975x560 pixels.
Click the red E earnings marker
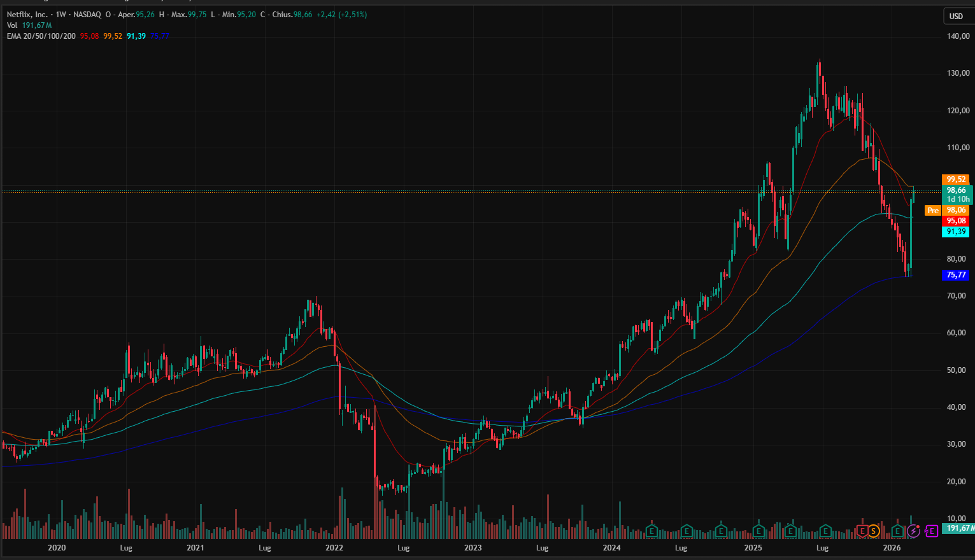[863, 531]
